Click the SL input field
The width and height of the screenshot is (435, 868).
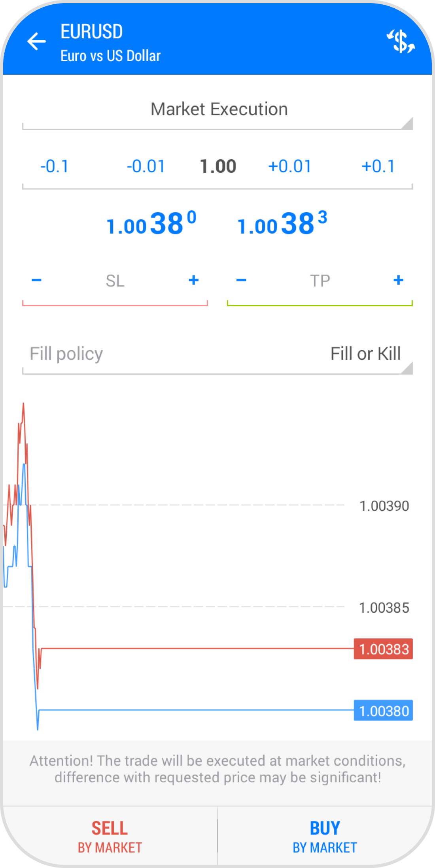pyautogui.click(x=115, y=281)
